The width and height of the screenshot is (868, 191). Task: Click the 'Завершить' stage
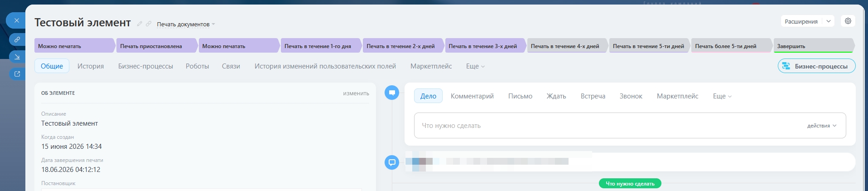click(814, 46)
